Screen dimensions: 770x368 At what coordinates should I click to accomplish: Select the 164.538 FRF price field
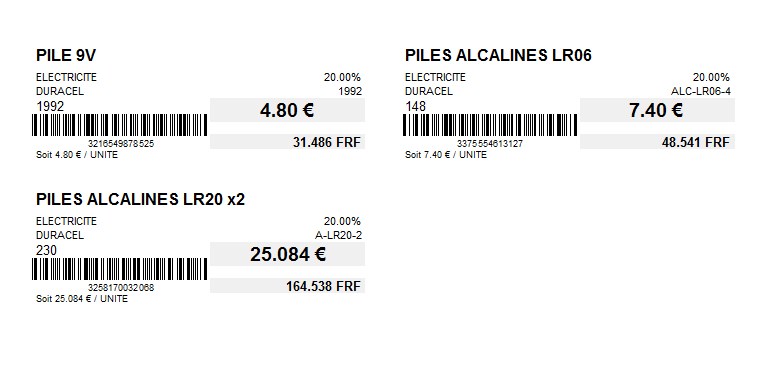[x=287, y=286]
